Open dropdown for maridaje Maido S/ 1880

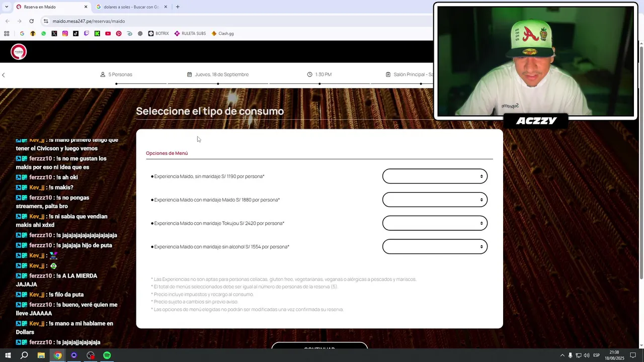(x=435, y=200)
